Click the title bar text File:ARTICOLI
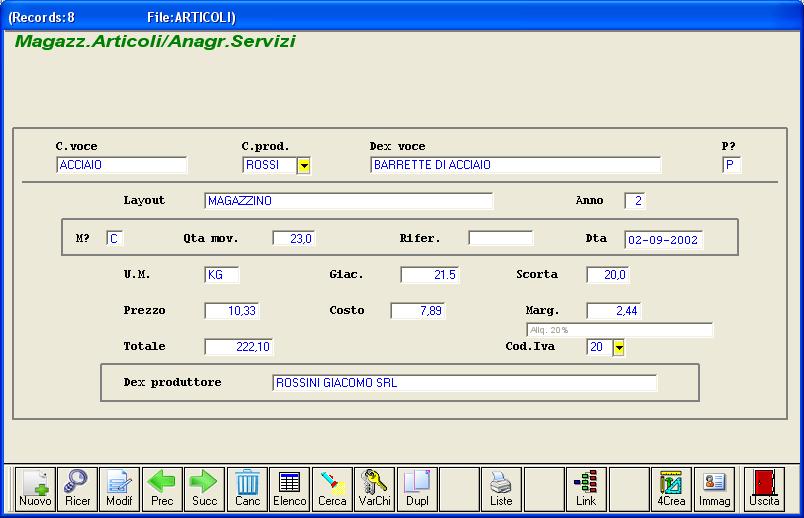This screenshot has width=804, height=518. click(191, 17)
